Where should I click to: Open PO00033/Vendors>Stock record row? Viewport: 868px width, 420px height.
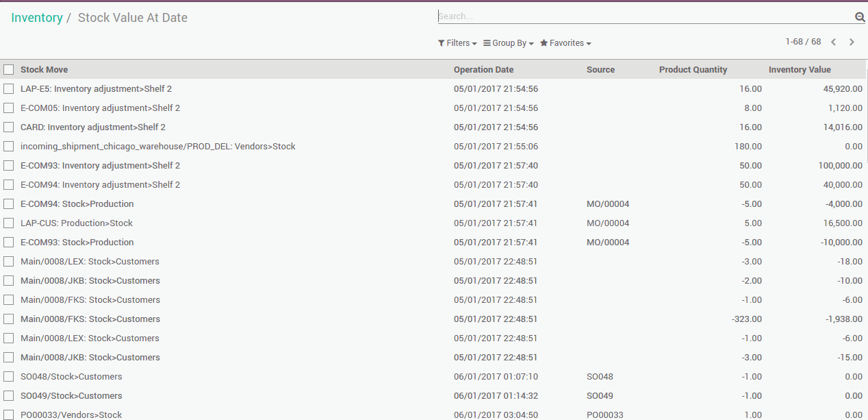pos(71,415)
